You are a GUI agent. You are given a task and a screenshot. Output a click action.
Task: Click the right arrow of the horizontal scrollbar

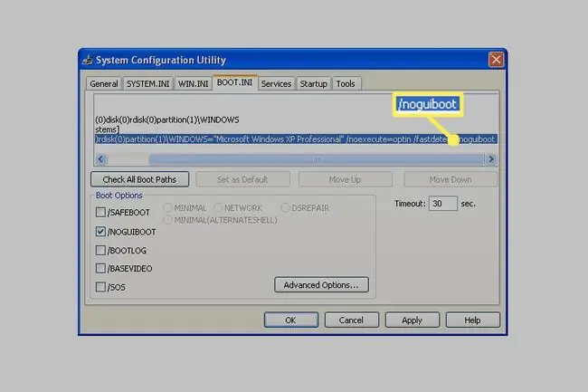pyautogui.click(x=491, y=159)
